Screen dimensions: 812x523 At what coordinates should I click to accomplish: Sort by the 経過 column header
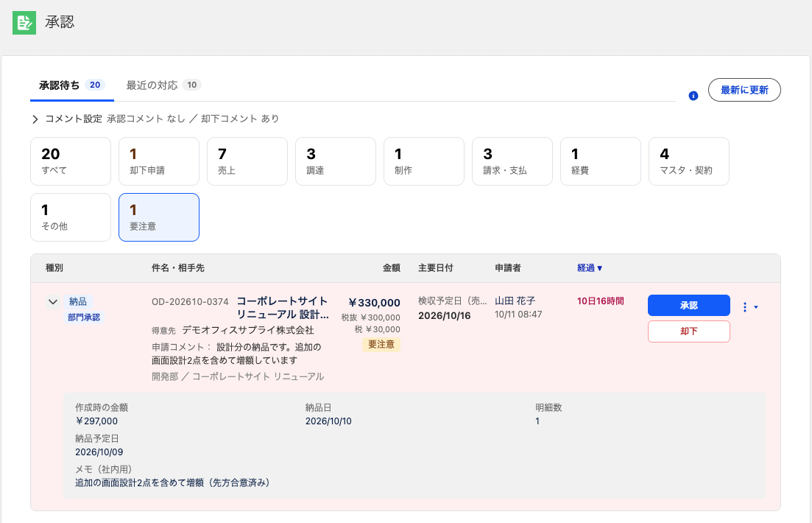point(590,268)
